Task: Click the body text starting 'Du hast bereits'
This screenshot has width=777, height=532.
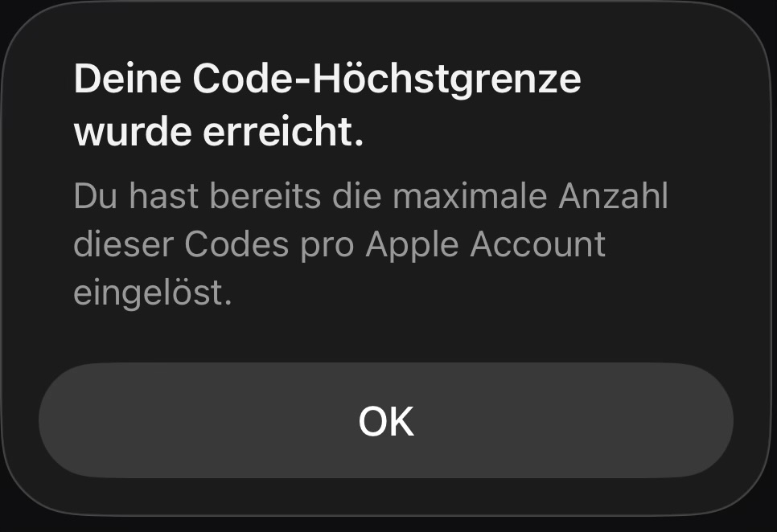Action: pyautogui.click(x=371, y=244)
